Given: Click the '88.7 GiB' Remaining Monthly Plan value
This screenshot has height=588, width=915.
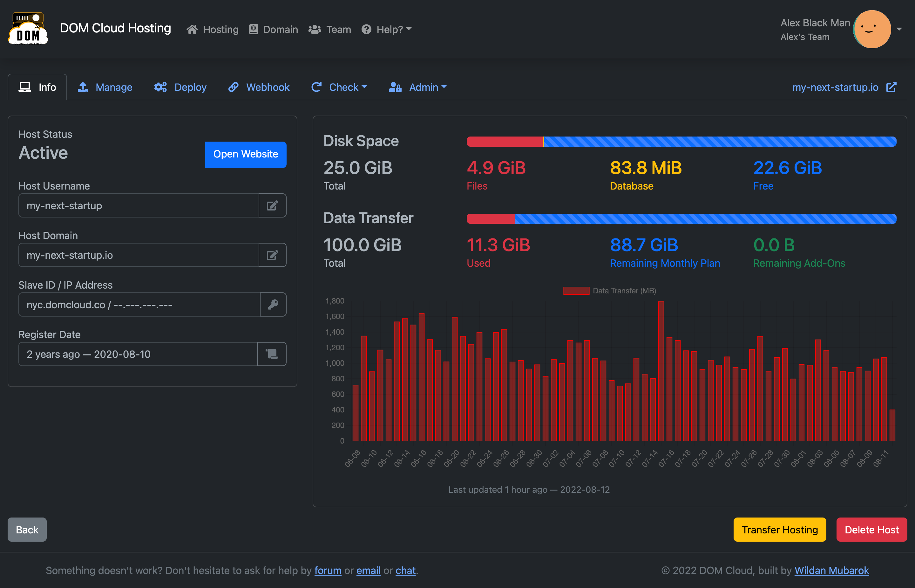Looking at the screenshot, I should point(644,245).
